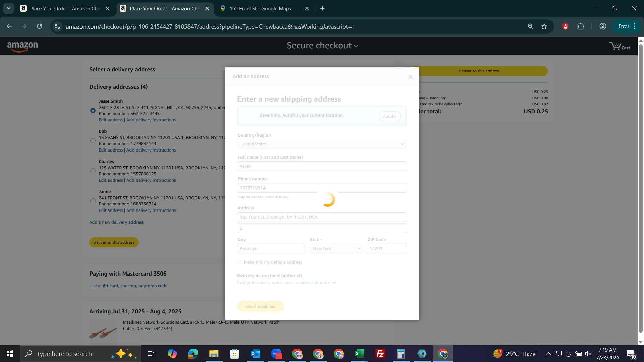Launch Microsoft Edge from the taskbar
The image size is (644, 362).
click(x=193, y=354)
